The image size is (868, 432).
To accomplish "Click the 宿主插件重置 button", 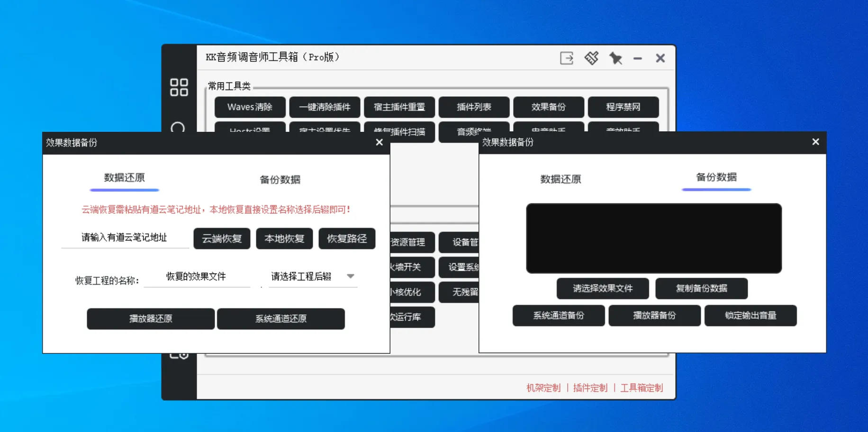I will tap(399, 107).
